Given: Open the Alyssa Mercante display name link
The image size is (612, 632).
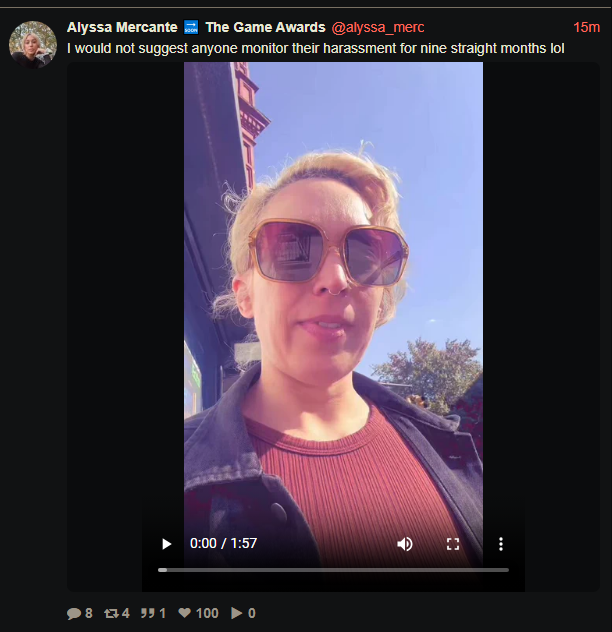Looking at the screenshot, I should (x=122, y=27).
